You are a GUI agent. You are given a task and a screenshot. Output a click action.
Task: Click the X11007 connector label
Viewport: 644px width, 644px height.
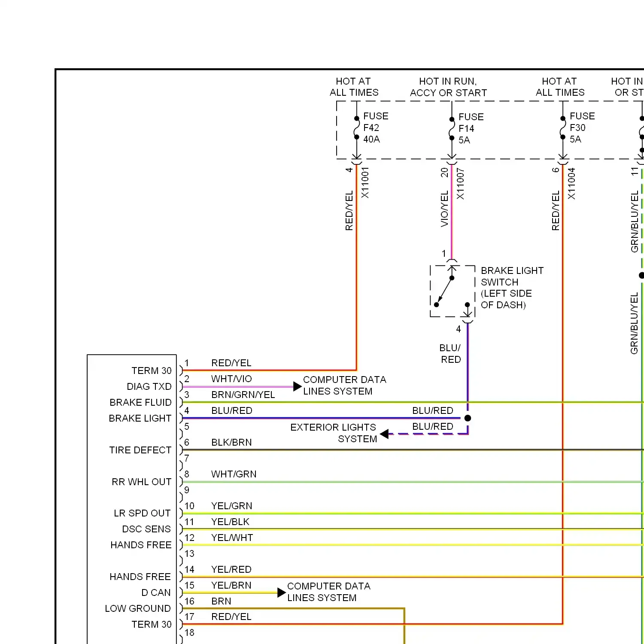[460, 184]
